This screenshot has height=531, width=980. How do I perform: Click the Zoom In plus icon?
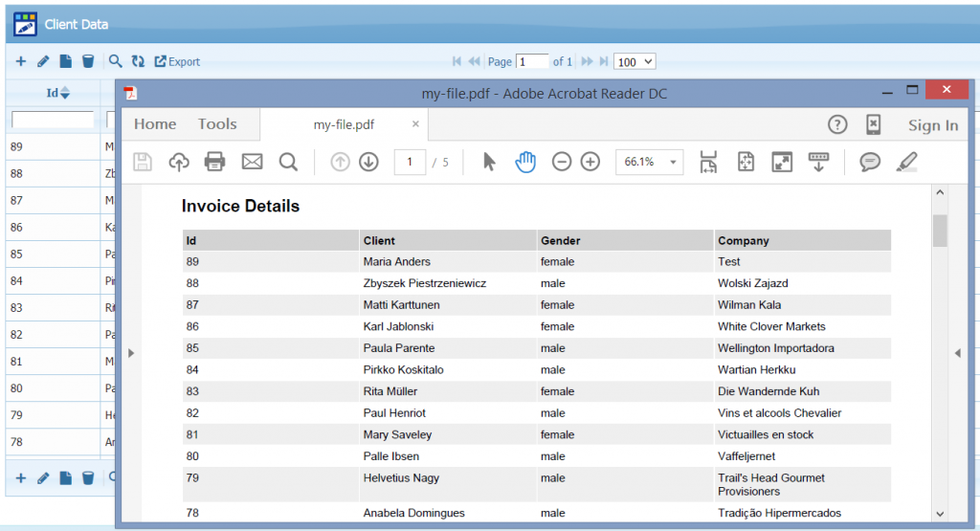590,162
